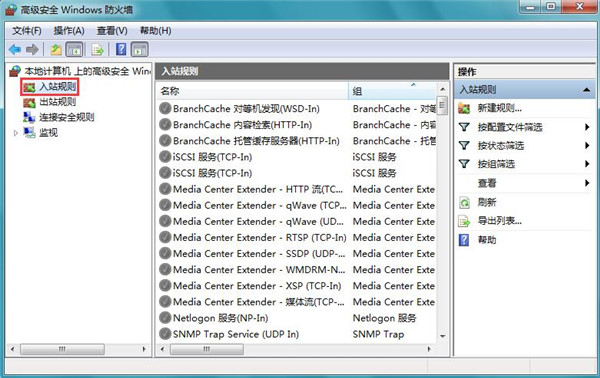The width and height of the screenshot is (600, 378).
Task: Select rule BranchCache 对等机发现(WSD-In)
Action: point(246,109)
